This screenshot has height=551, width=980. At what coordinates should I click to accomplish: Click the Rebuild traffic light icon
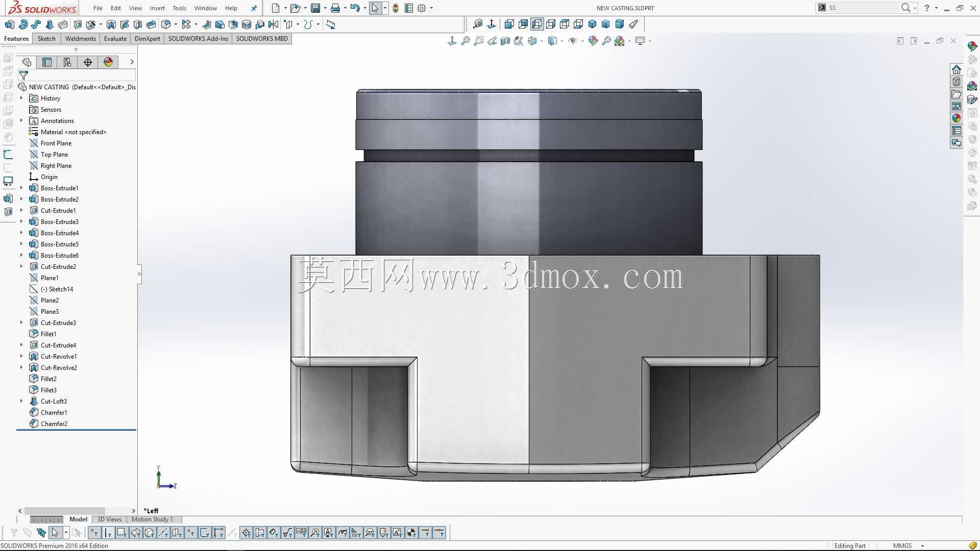(396, 8)
